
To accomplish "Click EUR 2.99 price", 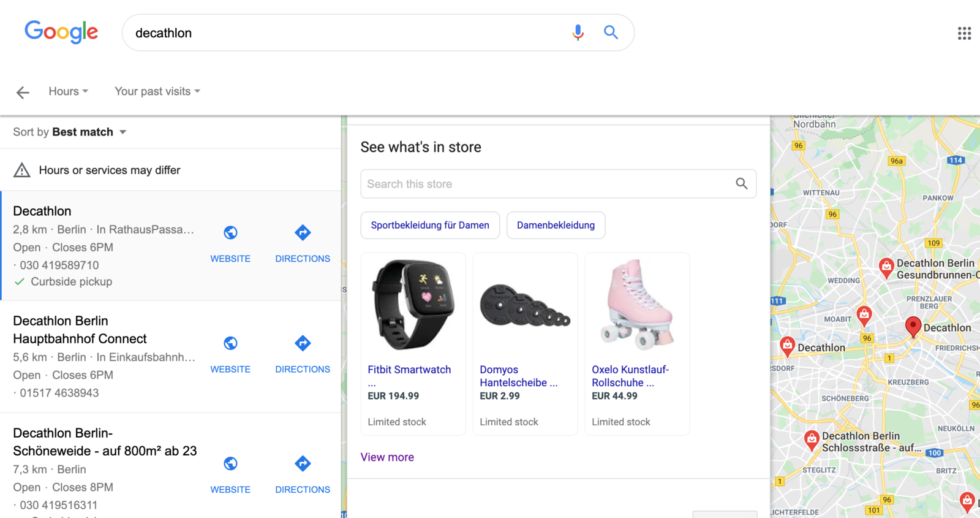I will pos(500,396).
